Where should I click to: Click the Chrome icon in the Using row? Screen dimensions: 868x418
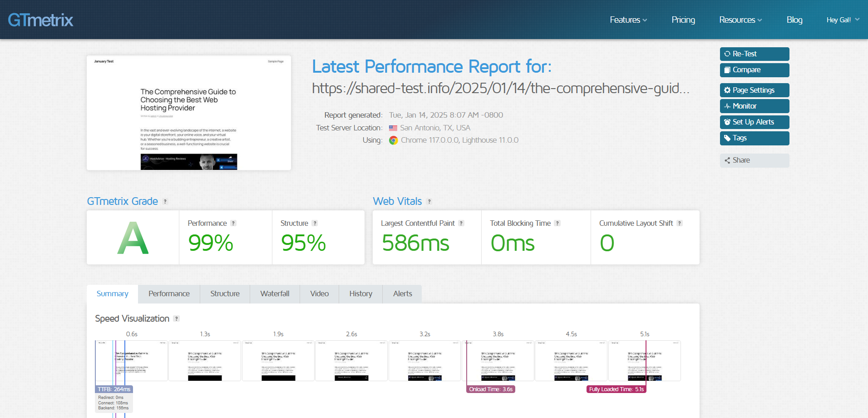pos(393,140)
